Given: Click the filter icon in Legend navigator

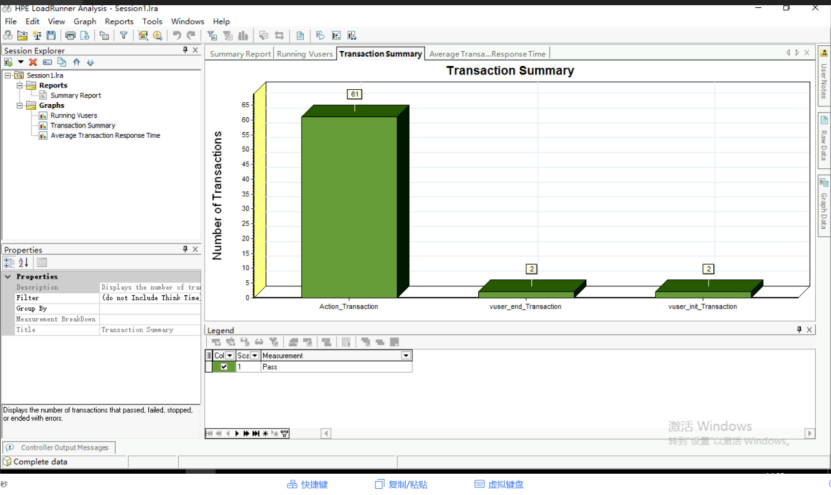Looking at the screenshot, I should coord(285,434).
